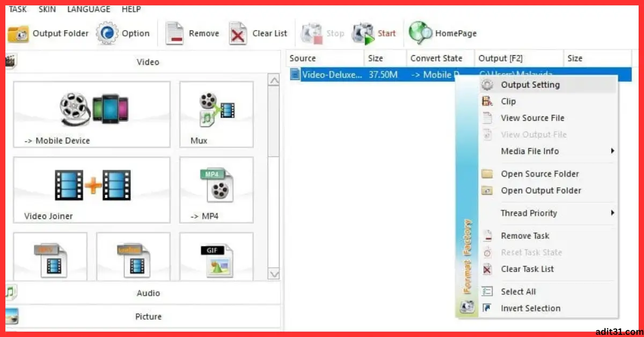Click the Output Folder toolbar button
This screenshot has width=644, height=337.
pos(48,33)
